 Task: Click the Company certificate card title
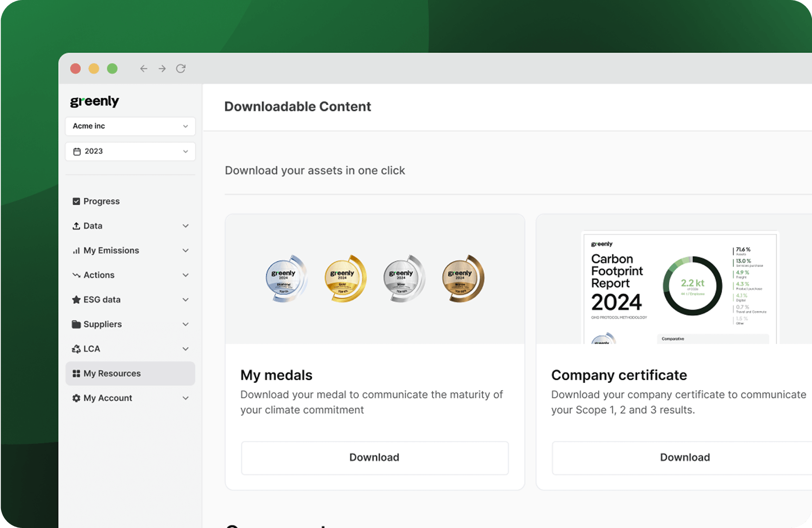point(619,375)
